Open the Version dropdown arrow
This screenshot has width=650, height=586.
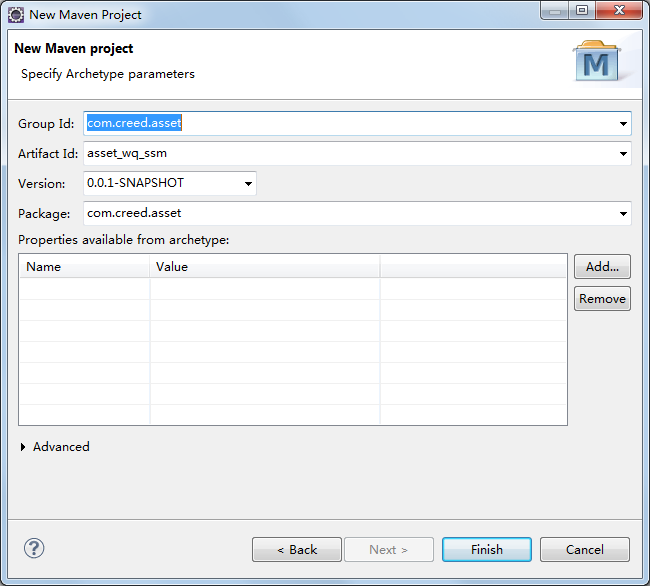pos(248,184)
